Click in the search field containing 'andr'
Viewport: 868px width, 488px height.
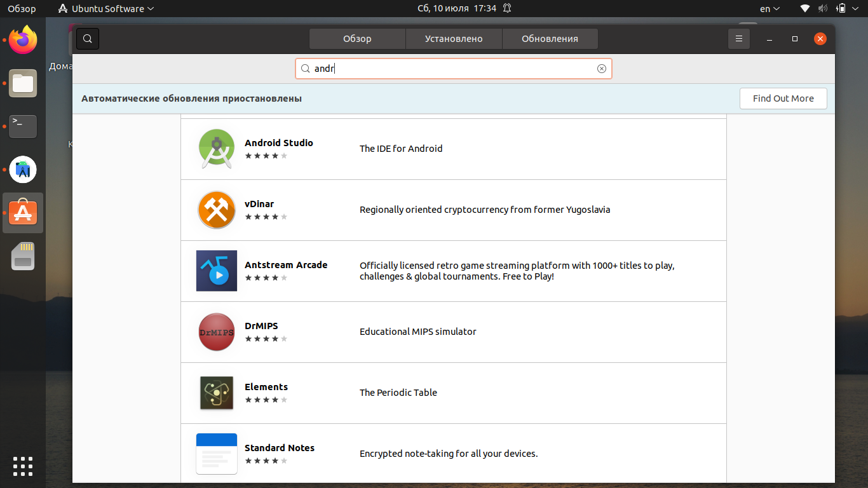(x=454, y=69)
